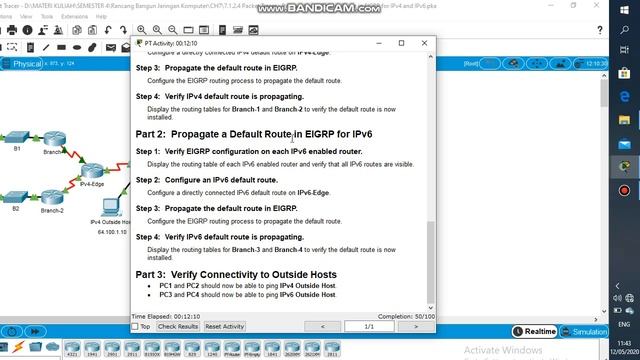Viewport: 640px width, 360px height.
Task: Click the Check Results button
Action: tap(178, 327)
